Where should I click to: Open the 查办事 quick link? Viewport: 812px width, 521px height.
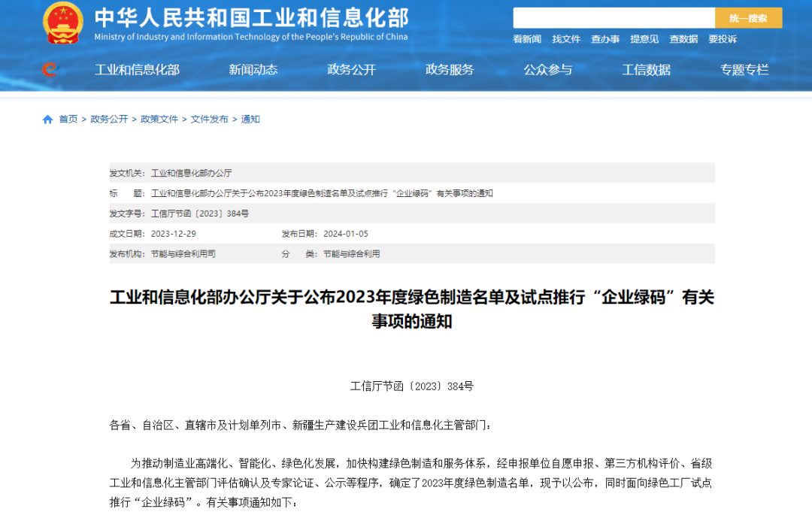(604, 39)
